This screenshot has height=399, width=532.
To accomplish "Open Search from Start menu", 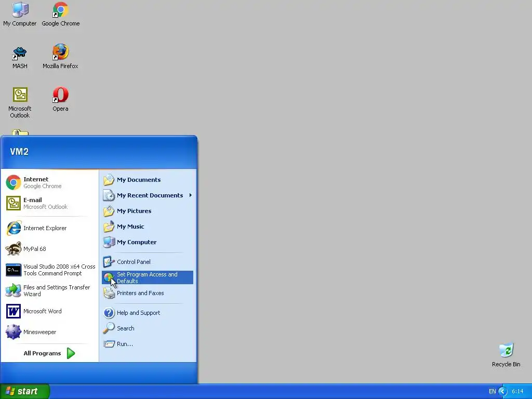I will point(148,328).
